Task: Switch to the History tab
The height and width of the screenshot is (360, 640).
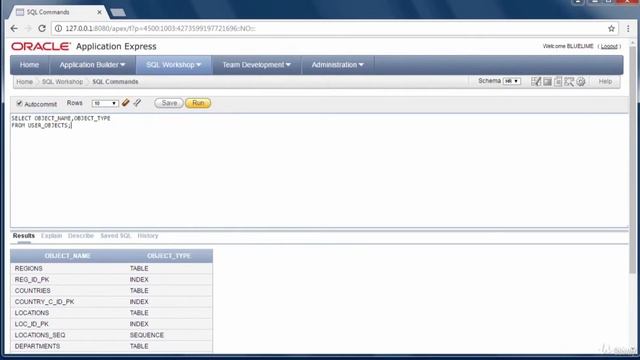Action: pyautogui.click(x=148, y=236)
